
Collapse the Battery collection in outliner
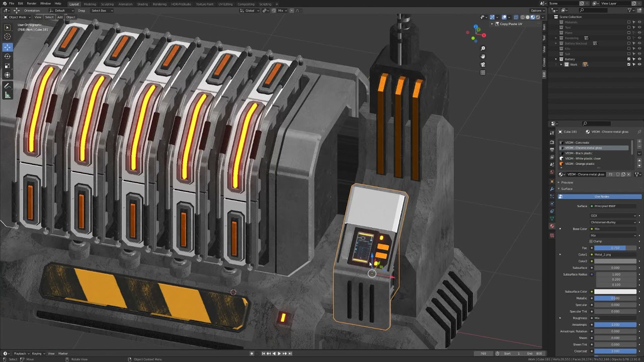point(556,59)
